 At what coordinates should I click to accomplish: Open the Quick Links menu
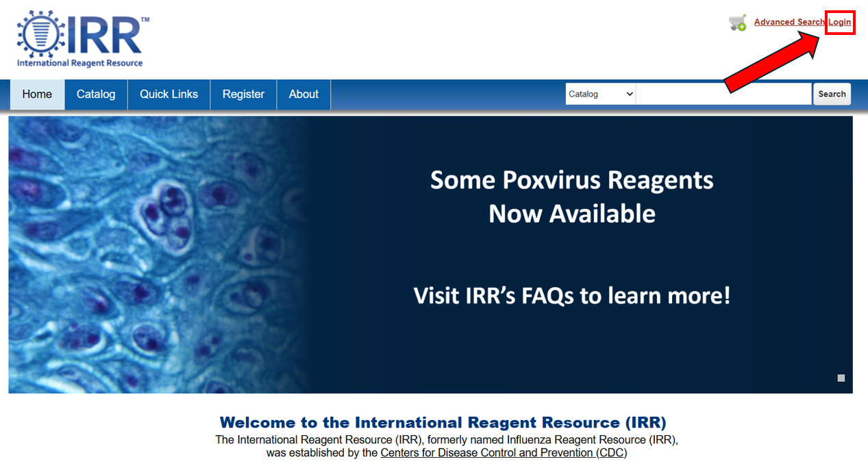tap(169, 95)
